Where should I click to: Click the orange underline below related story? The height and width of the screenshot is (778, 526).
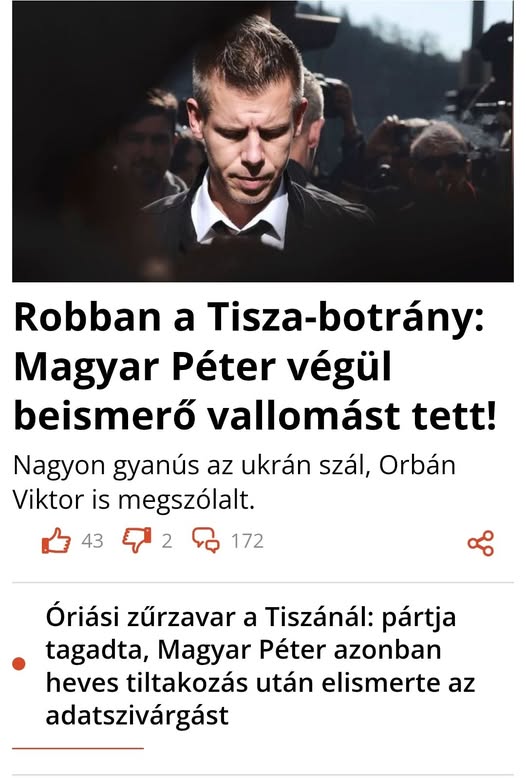click(78, 748)
